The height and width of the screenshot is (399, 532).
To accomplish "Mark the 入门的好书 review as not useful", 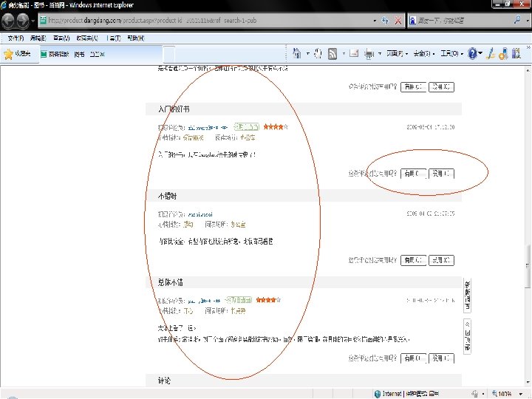I will coord(441,174).
